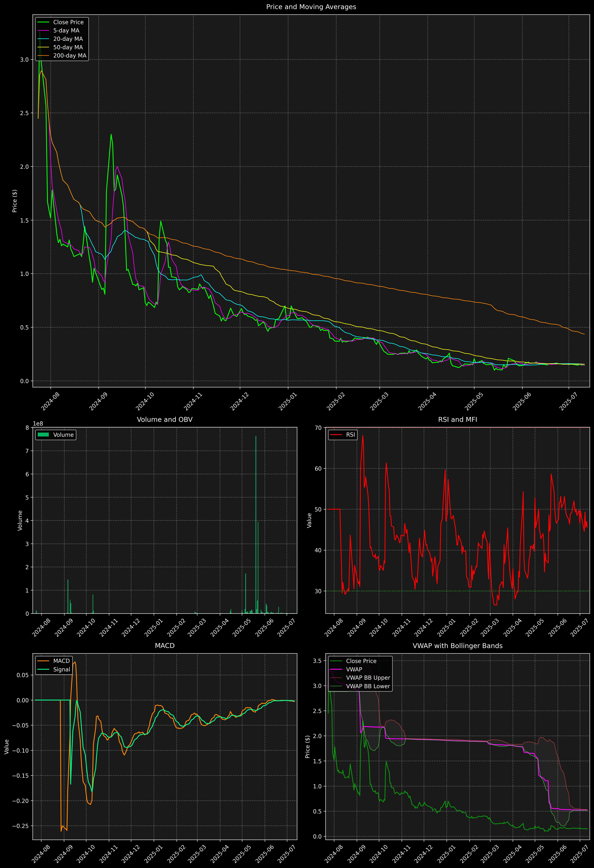Click the '1.5' y-tick on the top price chart
The width and height of the screenshot is (594, 868).
coord(24,220)
